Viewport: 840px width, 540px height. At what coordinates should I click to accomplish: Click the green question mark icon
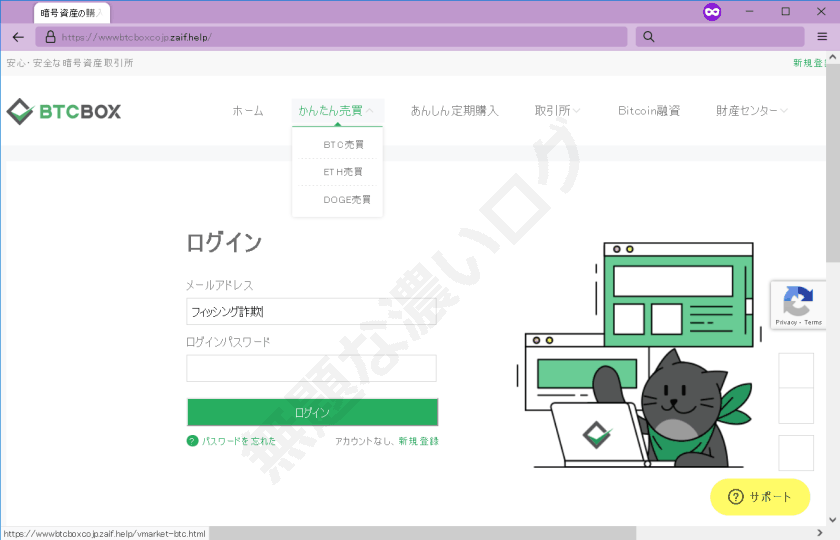click(x=192, y=441)
